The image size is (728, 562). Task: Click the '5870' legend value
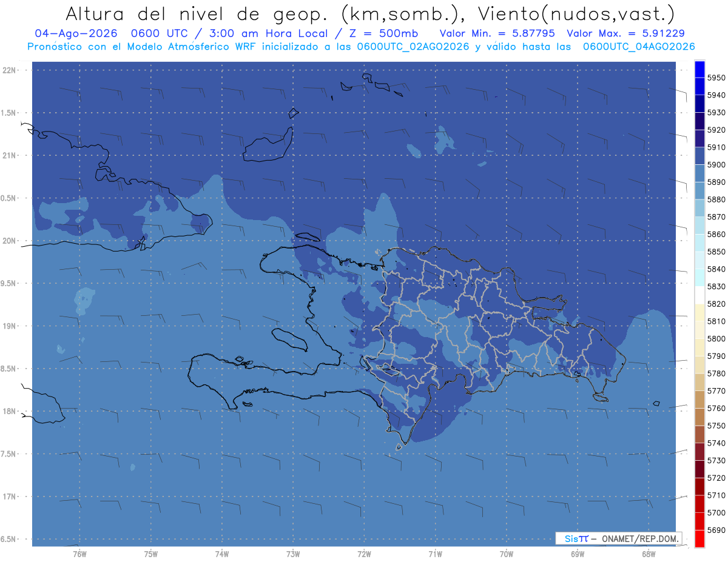tap(716, 217)
